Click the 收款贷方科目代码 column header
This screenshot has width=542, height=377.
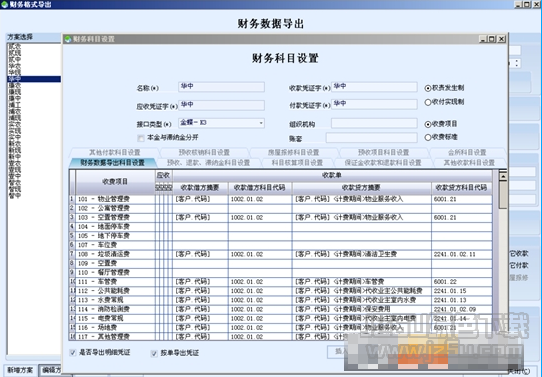click(x=461, y=187)
